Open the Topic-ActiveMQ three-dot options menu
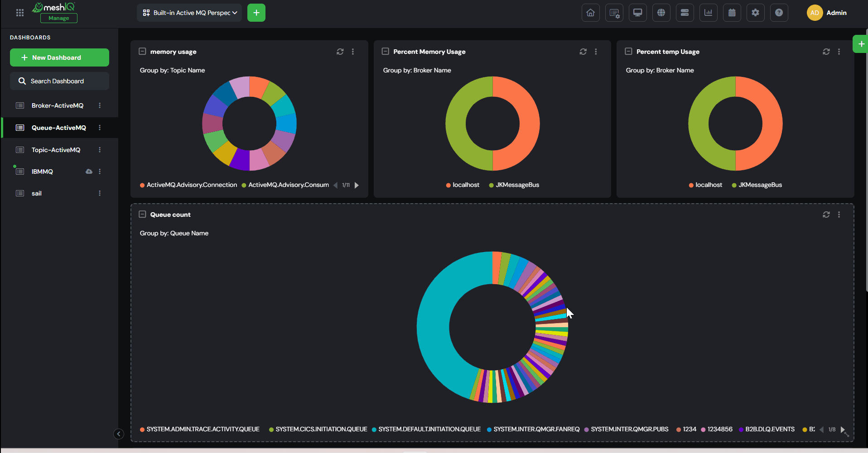 (100, 150)
